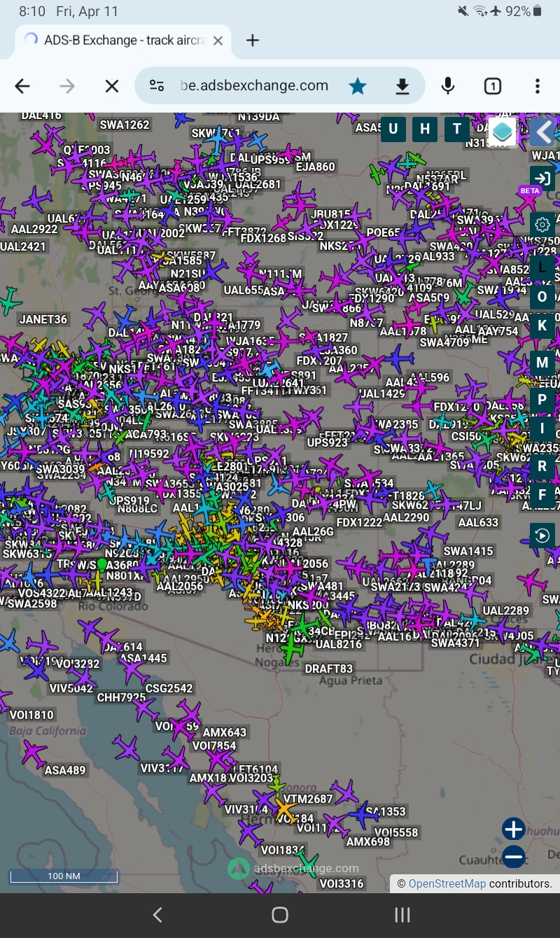Select the AMX643 flight label
Screen dimensions: 560x938
pyautogui.click(x=225, y=732)
